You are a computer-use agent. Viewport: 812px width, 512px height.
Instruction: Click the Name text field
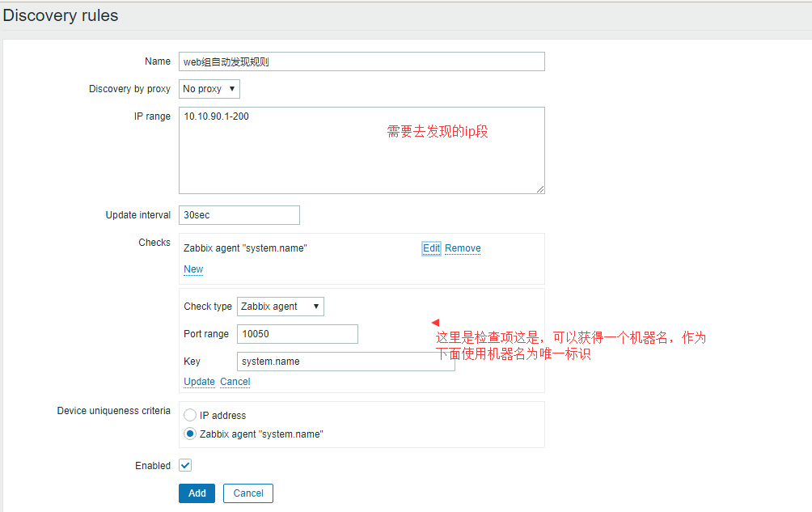tap(361, 61)
